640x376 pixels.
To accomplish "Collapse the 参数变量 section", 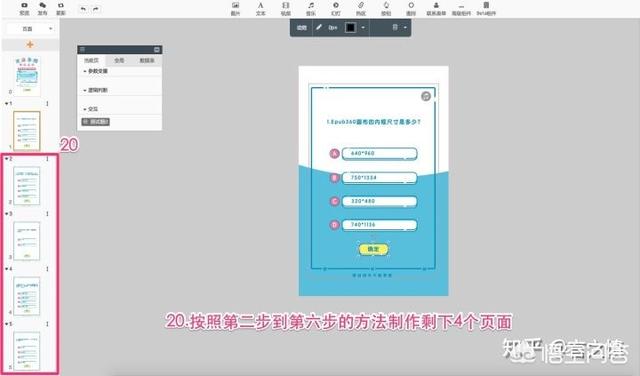I will click(x=85, y=71).
